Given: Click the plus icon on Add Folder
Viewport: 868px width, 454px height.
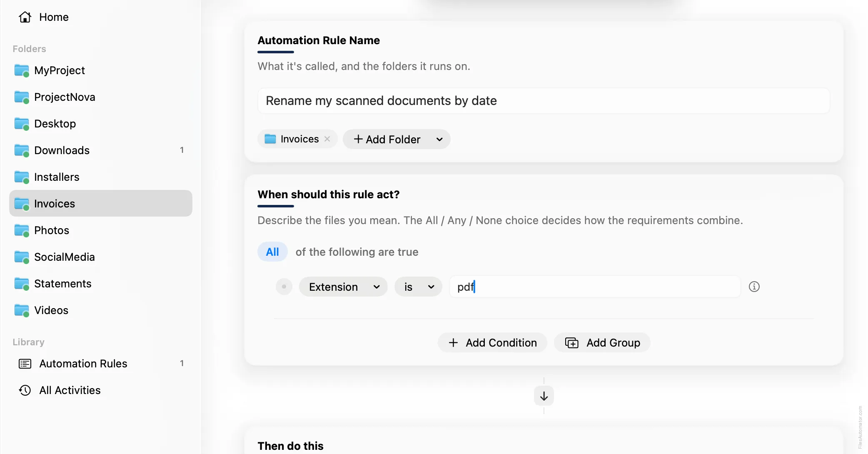Looking at the screenshot, I should (x=358, y=139).
